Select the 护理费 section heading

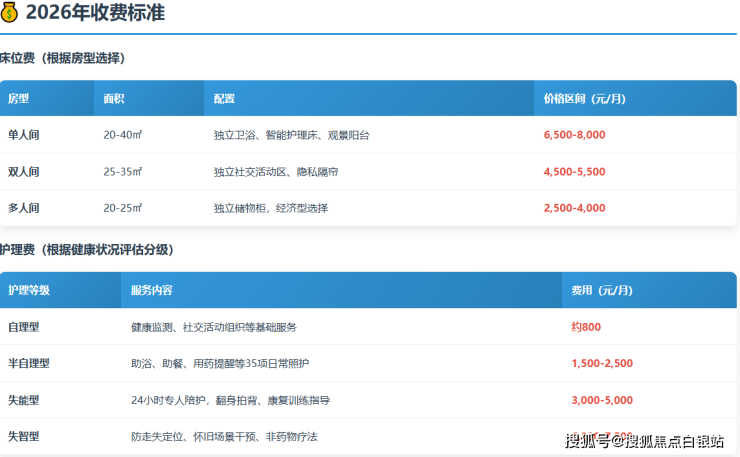coord(87,249)
